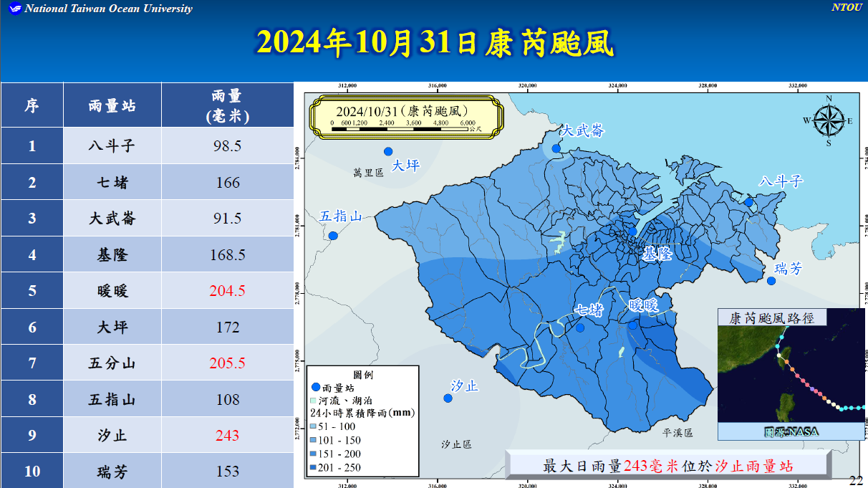Screen dimensions: 868x488
Task: Click the NTOU text in the top-right corner
Action: [847, 8]
